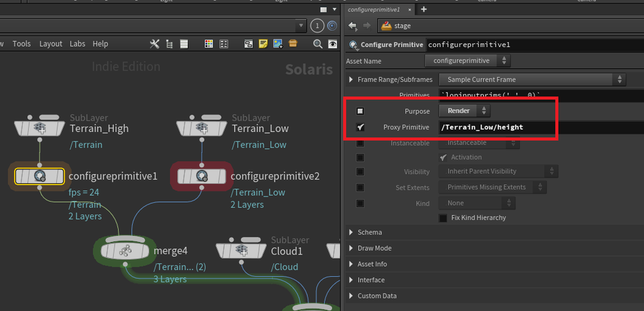The width and height of the screenshot is (644, 311).
Task: Open the network editor wrench tools icon
Action: [155, 44]
